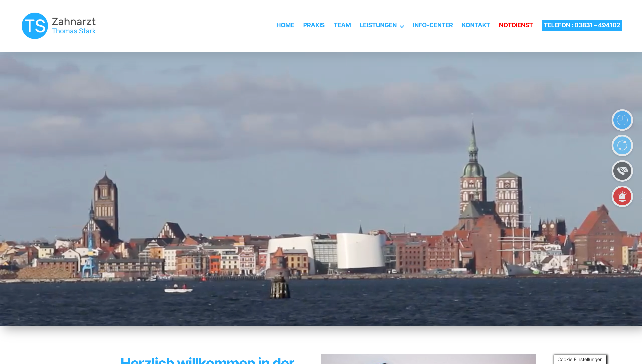Click the chevron arrow beside LEISTUNGEN

[402, 26]
